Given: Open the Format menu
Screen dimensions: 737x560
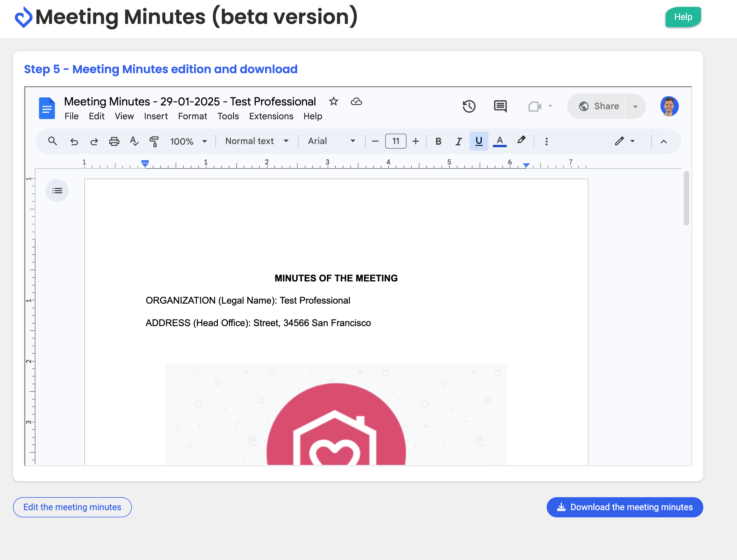Looking at the screenshot, I should click(x=192, y=116).
